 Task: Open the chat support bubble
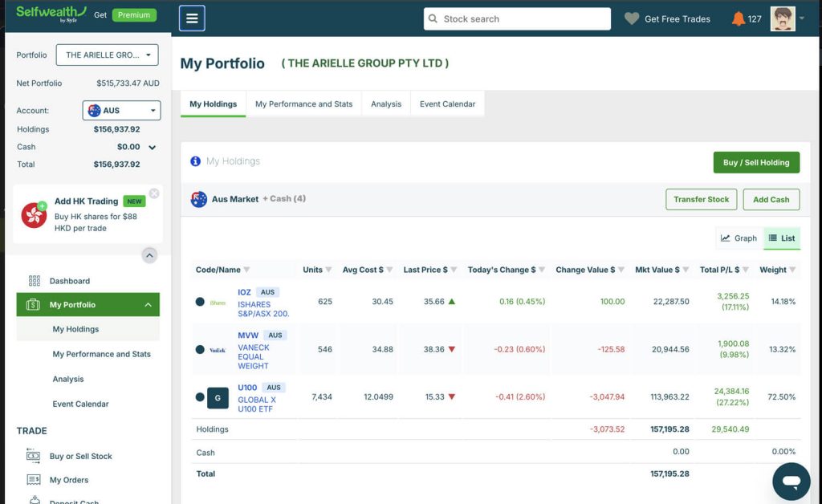tap(791, 482)
